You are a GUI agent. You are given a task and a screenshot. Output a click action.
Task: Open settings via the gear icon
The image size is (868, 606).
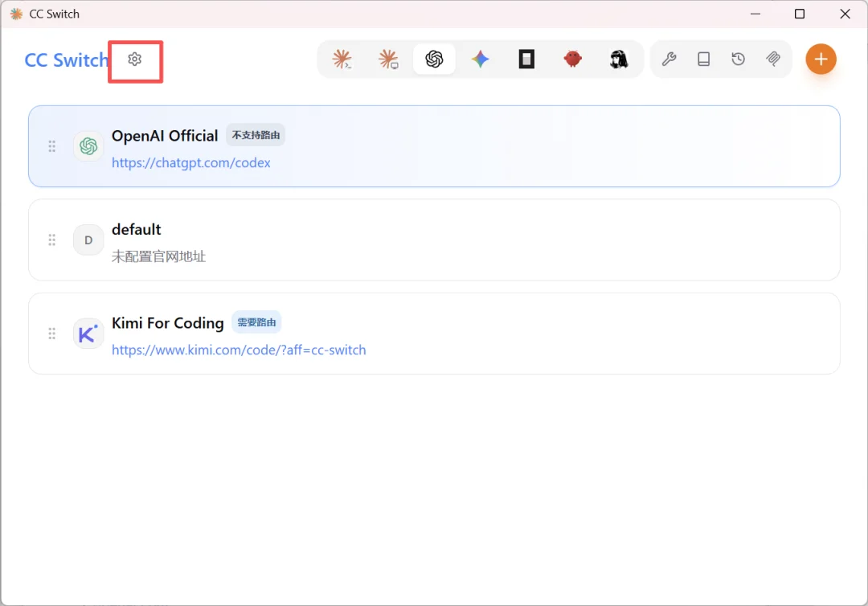tap(134, 59)
